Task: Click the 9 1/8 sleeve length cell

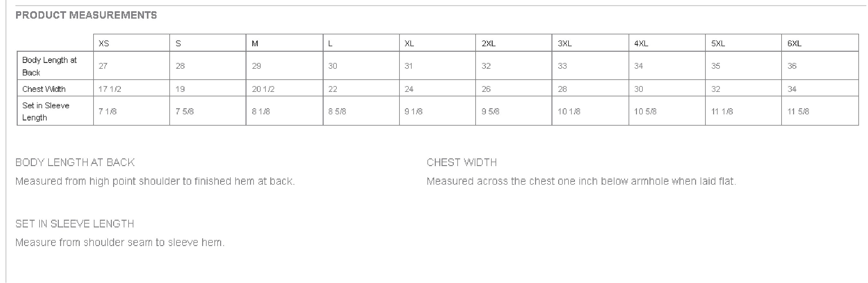Action: coord(414,111)
